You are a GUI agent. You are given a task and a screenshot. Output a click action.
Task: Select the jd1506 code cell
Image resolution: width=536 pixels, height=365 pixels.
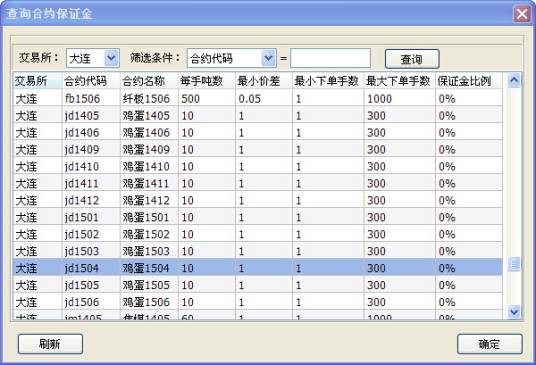click(x=91, y=302)
